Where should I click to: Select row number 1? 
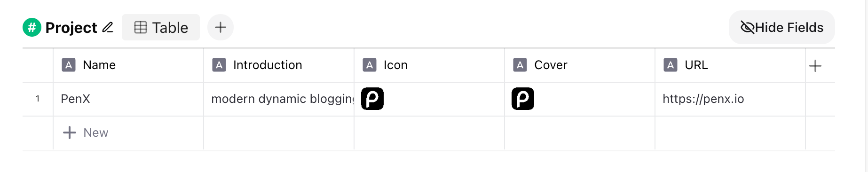[x=38, y=99]
